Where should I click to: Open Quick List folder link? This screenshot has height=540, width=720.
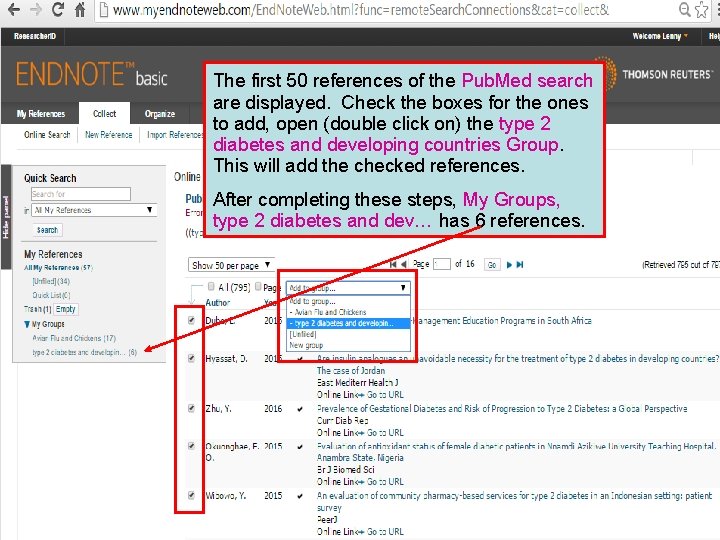click(51, 295)
